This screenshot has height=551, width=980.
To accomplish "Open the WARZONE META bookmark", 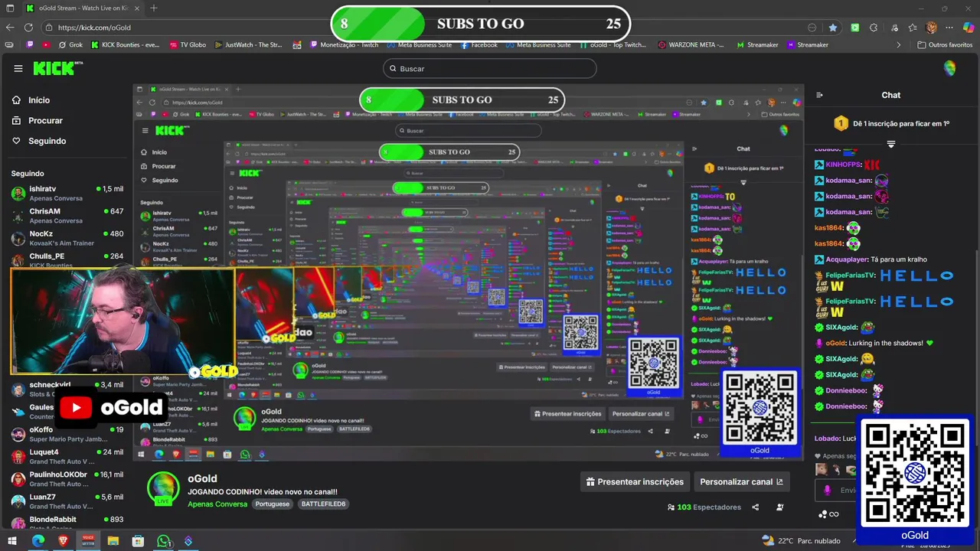I will (x=691, y=44).
